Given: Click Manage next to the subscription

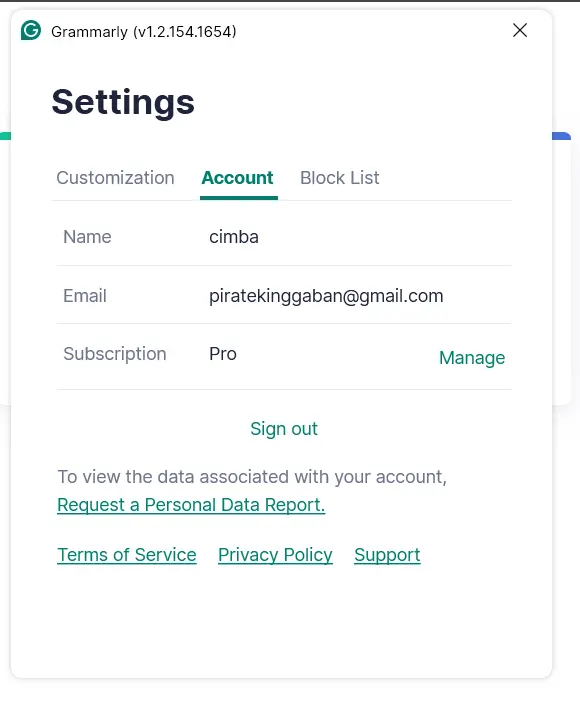Looking at the screenshot, I should tap(472, 358).
